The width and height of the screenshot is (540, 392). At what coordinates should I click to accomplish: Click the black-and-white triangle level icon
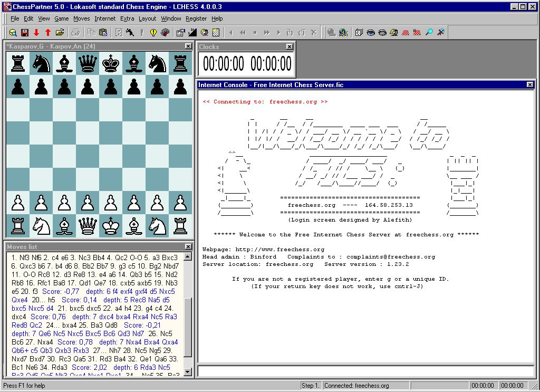click(192, 32)
